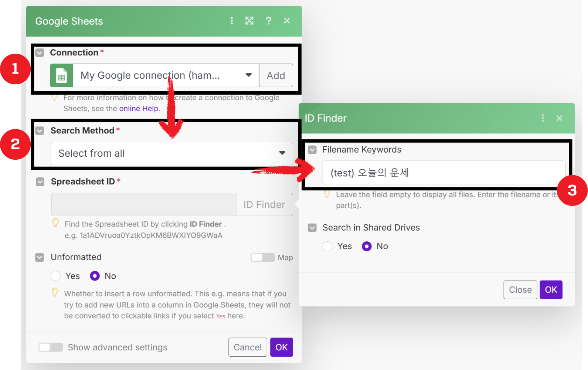
Task: Select Yes for Search in Shared Drives
Action: click(327, 246)
